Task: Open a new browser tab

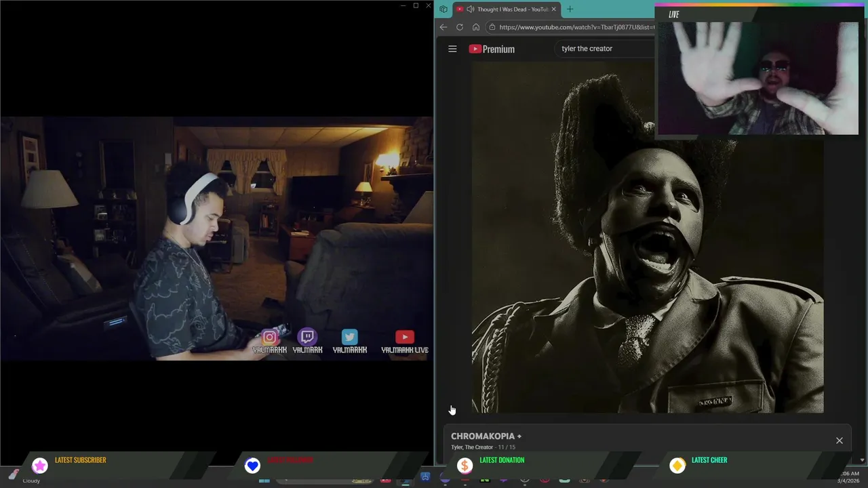Action: click(570, 9)
